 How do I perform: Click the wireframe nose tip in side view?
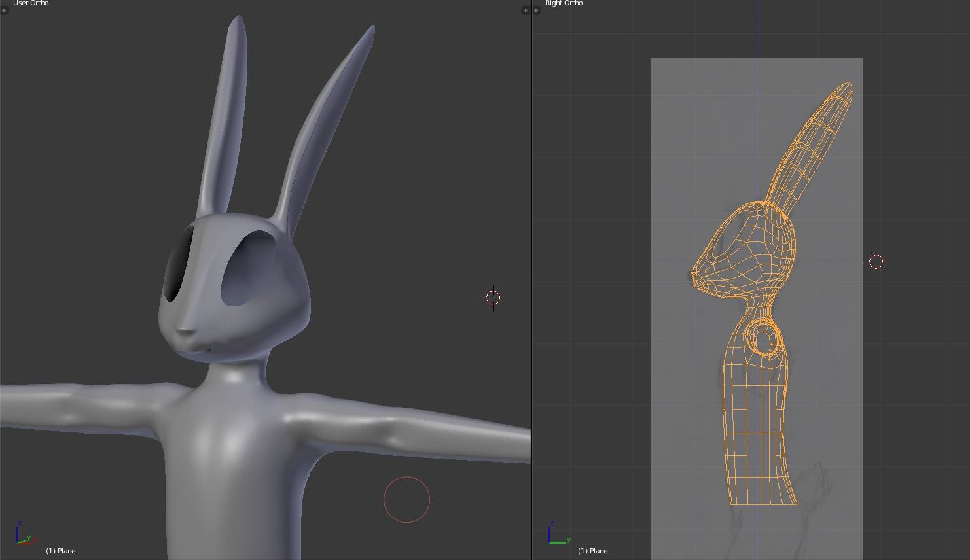[694, 271]
